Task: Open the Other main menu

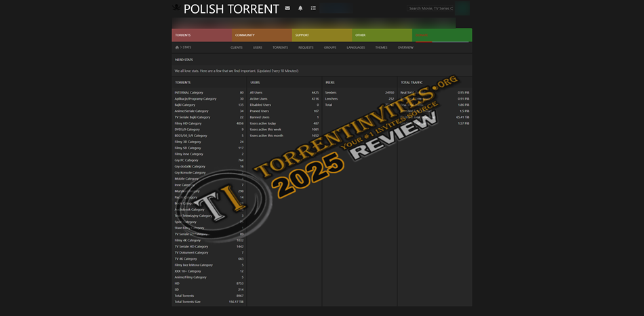Action: [382, 35]
